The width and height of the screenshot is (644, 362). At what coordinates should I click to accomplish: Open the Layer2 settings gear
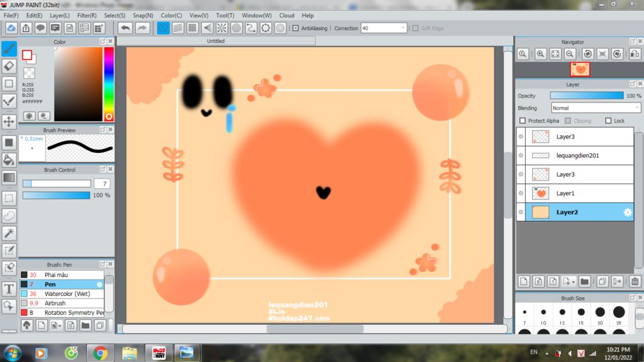[628, 212]
